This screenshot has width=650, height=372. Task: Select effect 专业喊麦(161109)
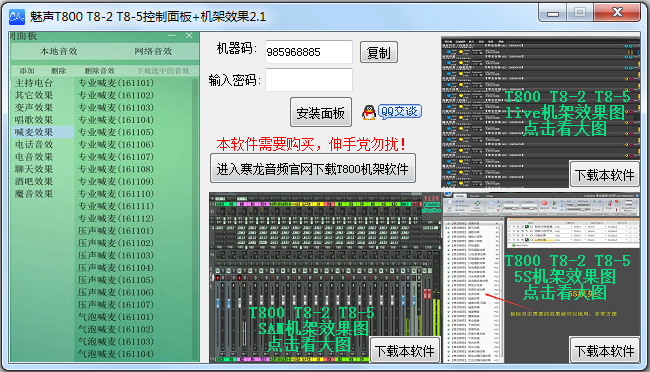coord(116,181)
